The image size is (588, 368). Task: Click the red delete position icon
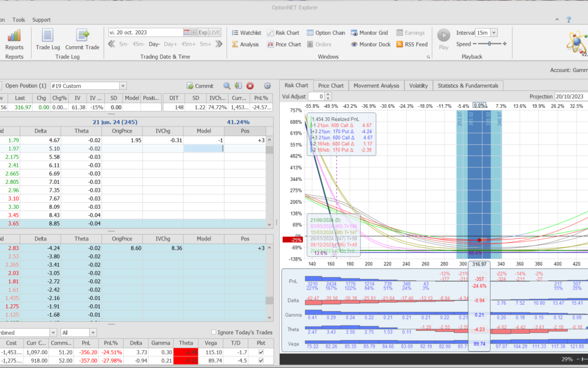[x=250, y=86]
